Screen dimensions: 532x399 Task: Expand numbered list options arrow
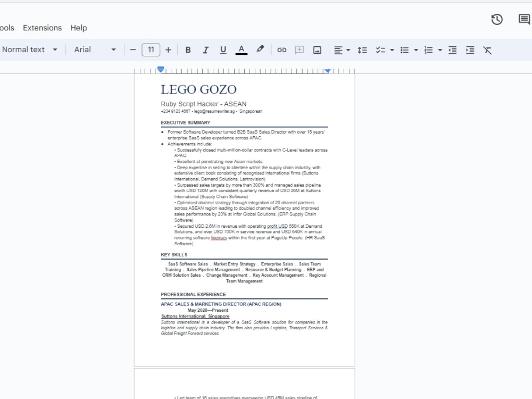(440, 50)
